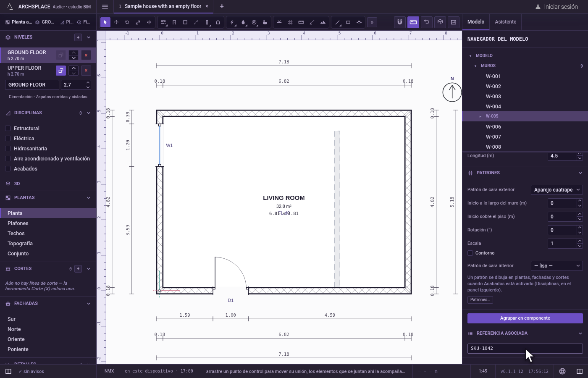Click the Patrones... button

[480, 300]
